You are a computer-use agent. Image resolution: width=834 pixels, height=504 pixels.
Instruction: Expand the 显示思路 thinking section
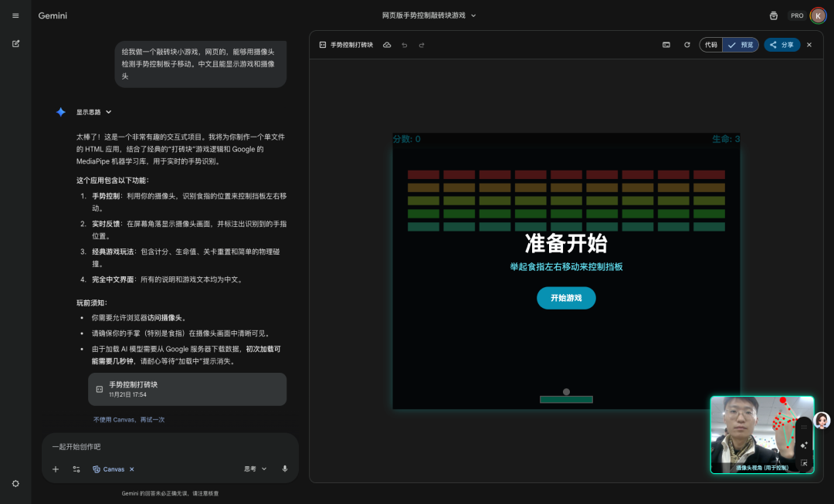(93, 112)
